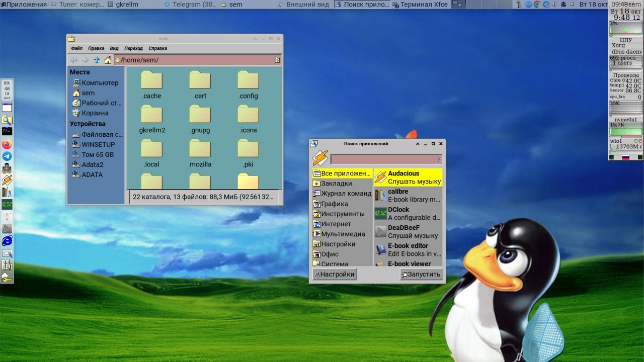The image size is (644, 362).
Task: Open the magnifier folder search dock icon
Action: coord(7,120)
